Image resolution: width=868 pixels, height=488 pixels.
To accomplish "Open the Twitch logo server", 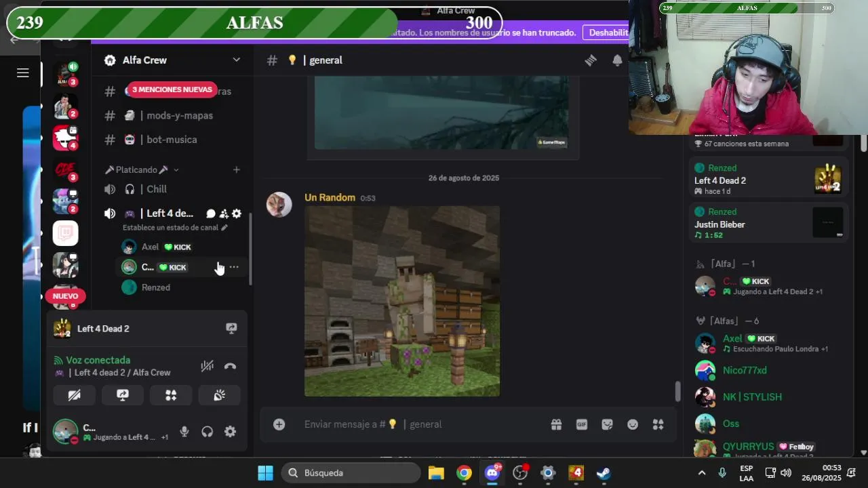I will point(66,233).
